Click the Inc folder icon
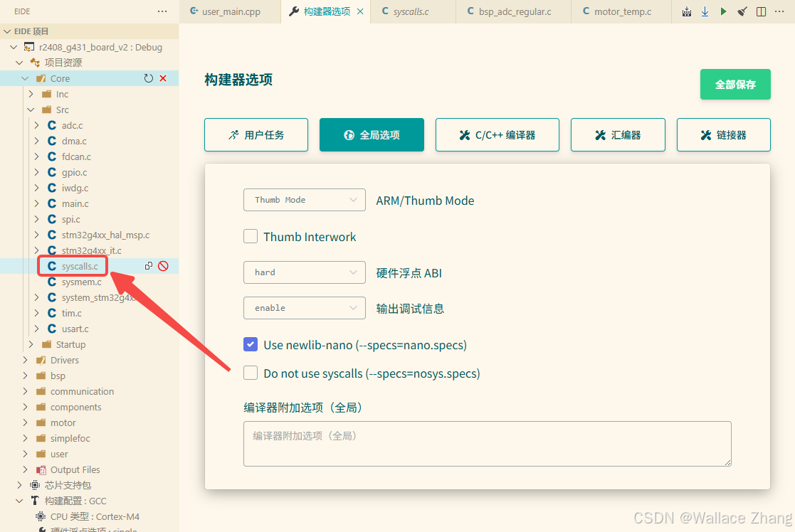The image size is (795, 532). click(x=47, y=94)
